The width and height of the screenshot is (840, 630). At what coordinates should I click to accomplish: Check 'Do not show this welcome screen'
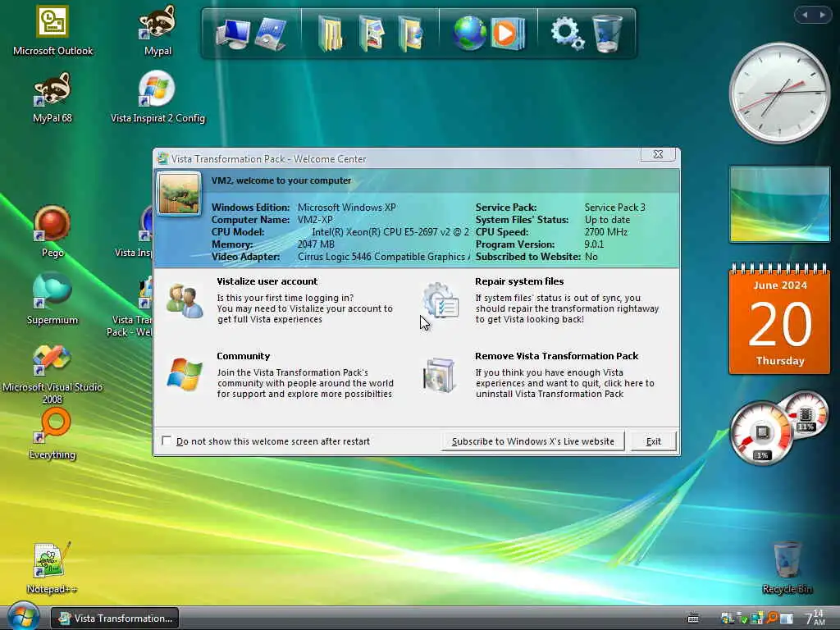point(167,441)
